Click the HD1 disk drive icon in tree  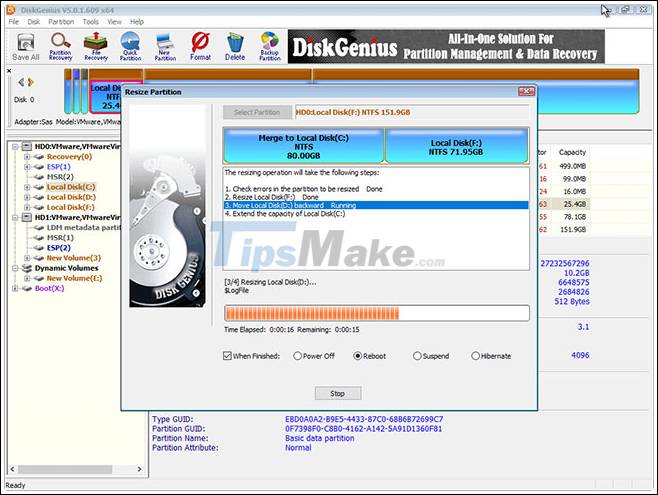(27, 217)
